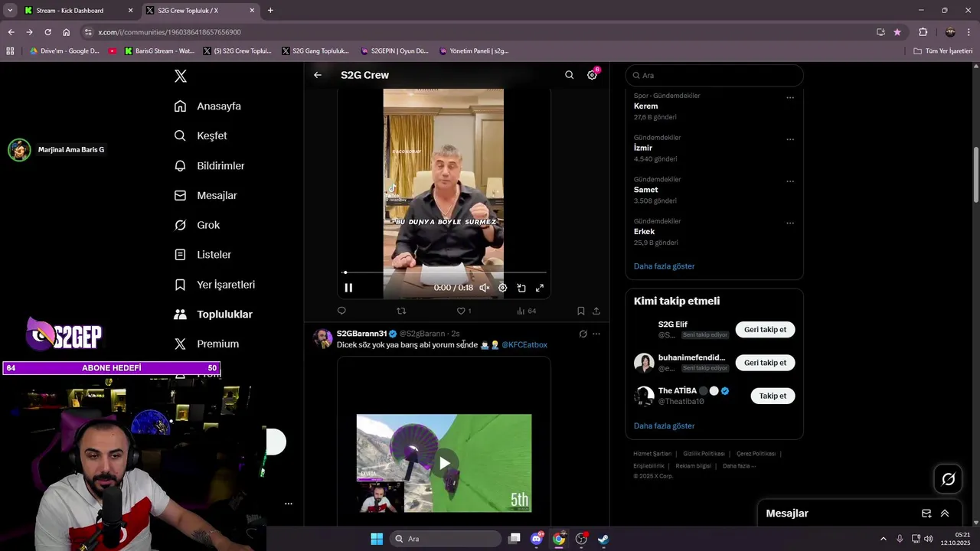Click Grok icon on S2GBarann31 post

(583, 334)
